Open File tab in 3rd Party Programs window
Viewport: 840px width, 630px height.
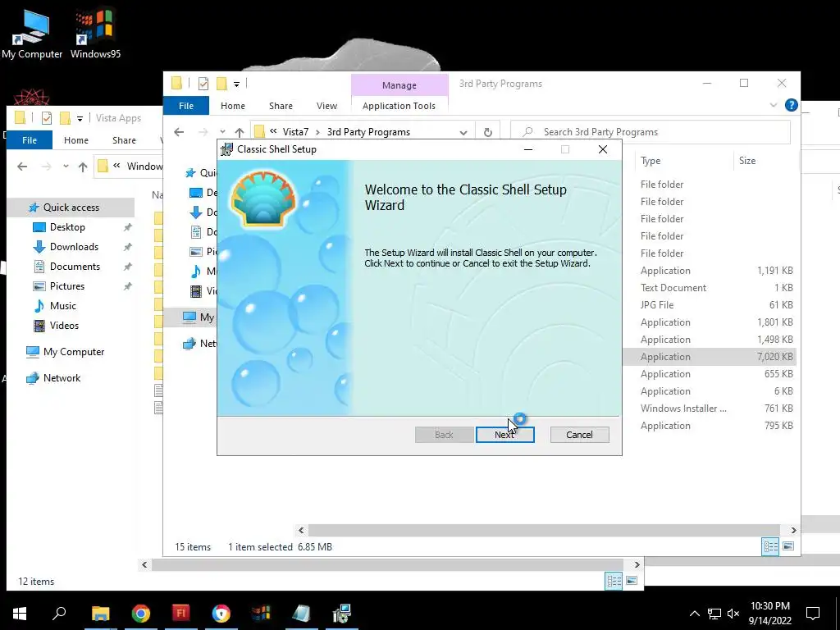coord(186,106)
